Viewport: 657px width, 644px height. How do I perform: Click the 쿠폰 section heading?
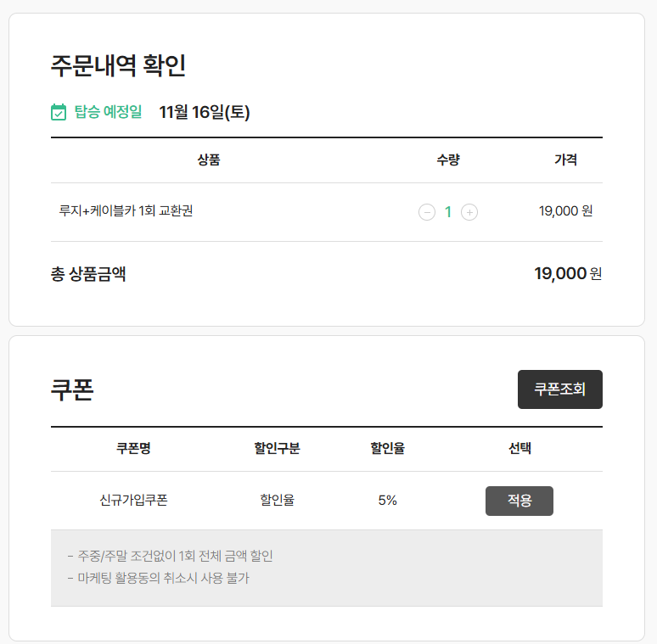click(72, 389)
